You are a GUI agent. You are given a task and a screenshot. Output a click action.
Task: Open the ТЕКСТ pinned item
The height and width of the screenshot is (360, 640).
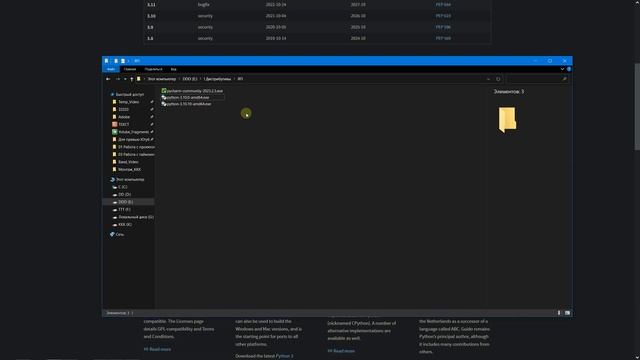click(124, 124)
